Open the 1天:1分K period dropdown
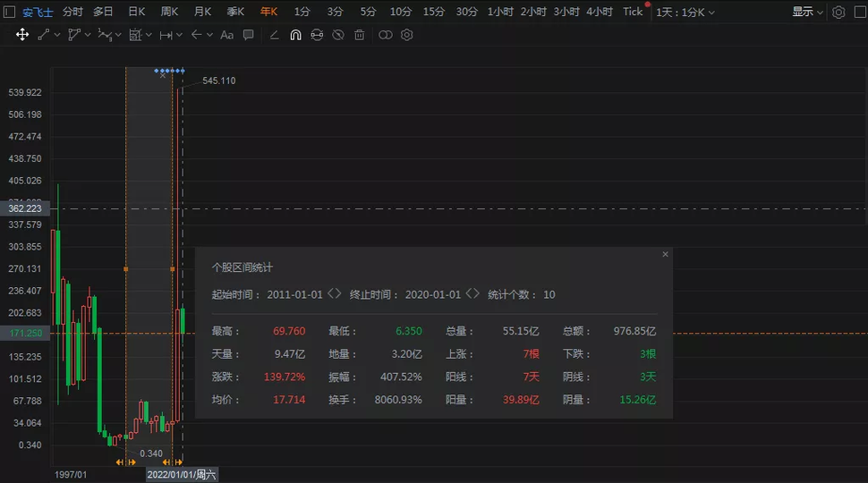 (x=686, y=12)
